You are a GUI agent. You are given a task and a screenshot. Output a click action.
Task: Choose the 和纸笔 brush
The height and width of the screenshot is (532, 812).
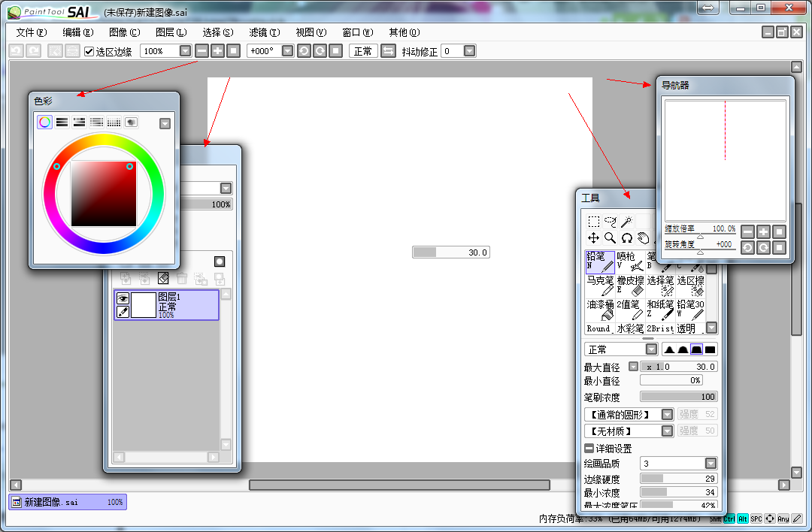(660, 310)
